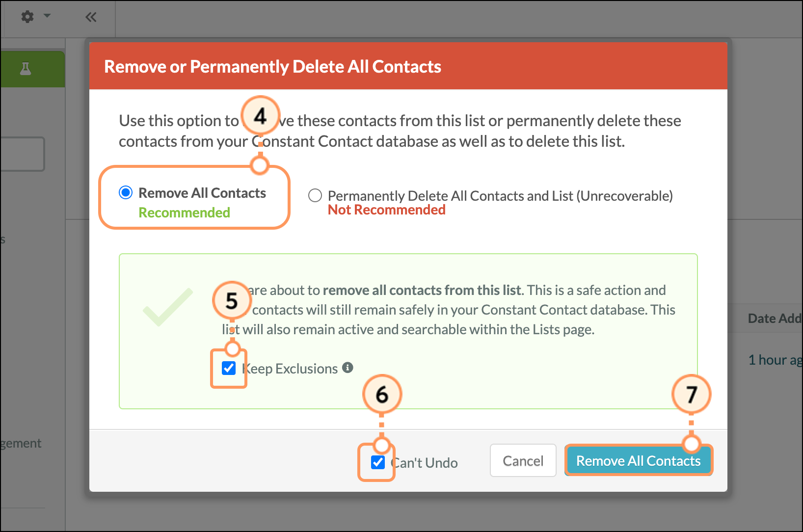The height and width of the screenshot is (532, 803).
Task: Click the step 7 callout badge
Action: pos(691,394)
